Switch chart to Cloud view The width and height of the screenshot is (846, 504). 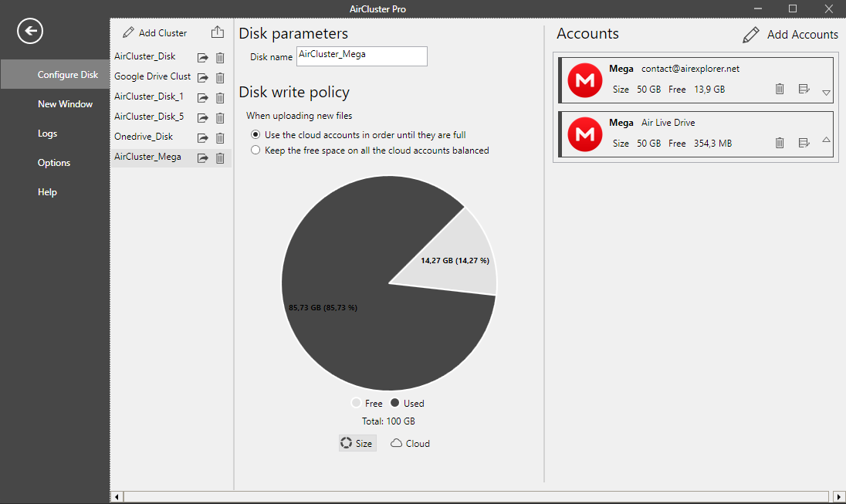click(x=410, y=444)
